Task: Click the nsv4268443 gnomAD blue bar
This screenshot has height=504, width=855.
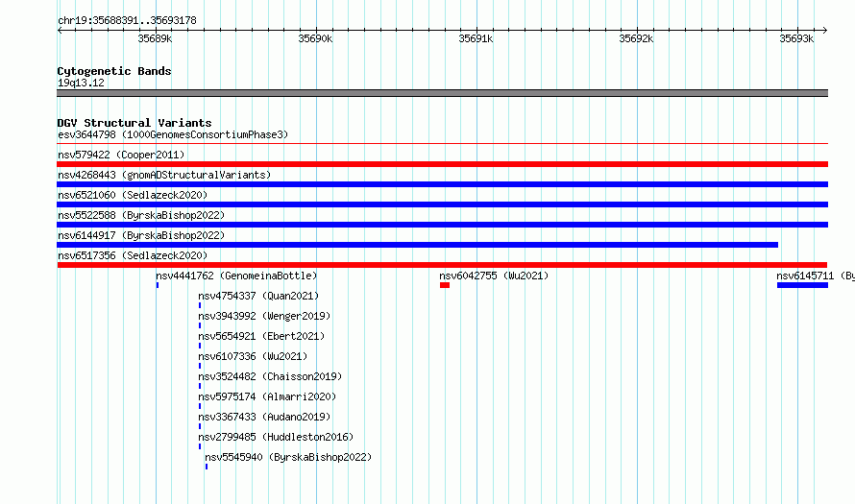Action: tap(442, 184)
